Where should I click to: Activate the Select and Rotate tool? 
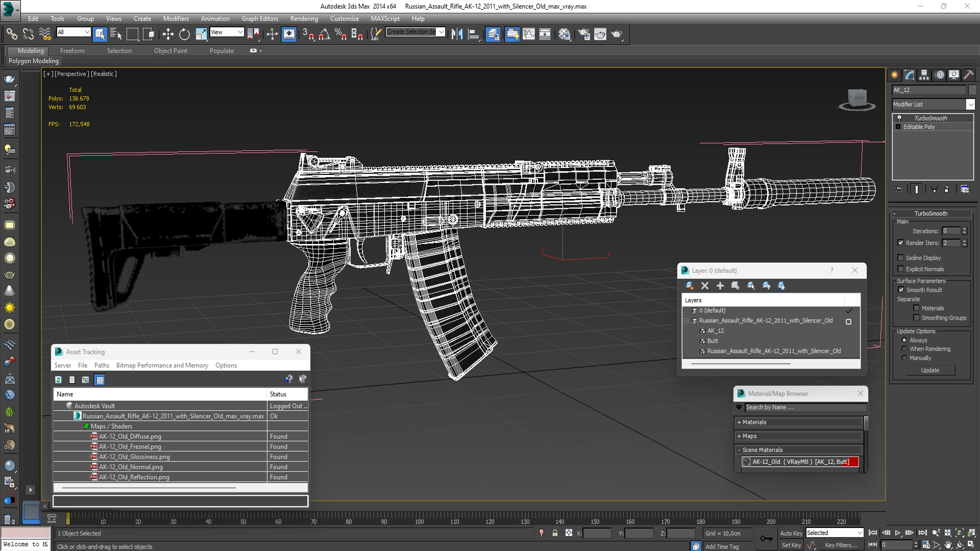tap(184, 34)
